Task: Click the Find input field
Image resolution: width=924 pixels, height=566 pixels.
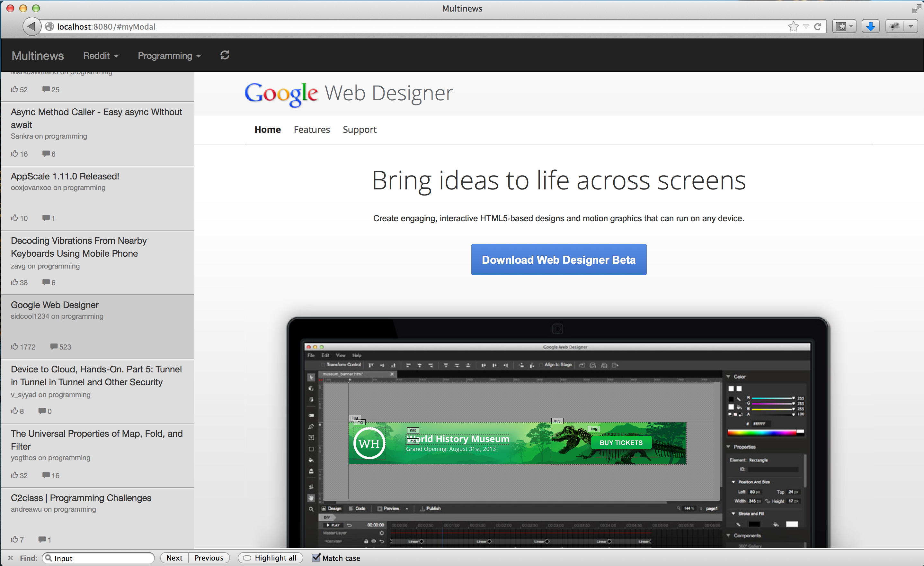Action: pyautogui.click(x=99, y=558)
